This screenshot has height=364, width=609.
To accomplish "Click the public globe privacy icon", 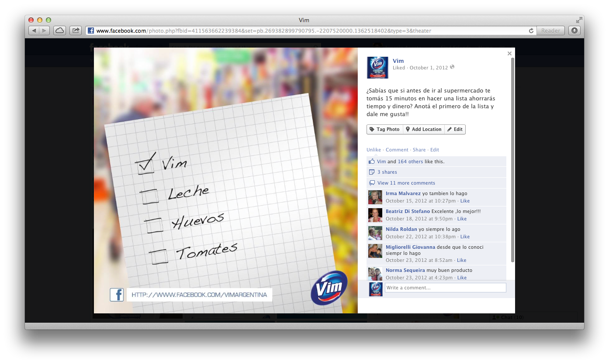I will (452, 67).
